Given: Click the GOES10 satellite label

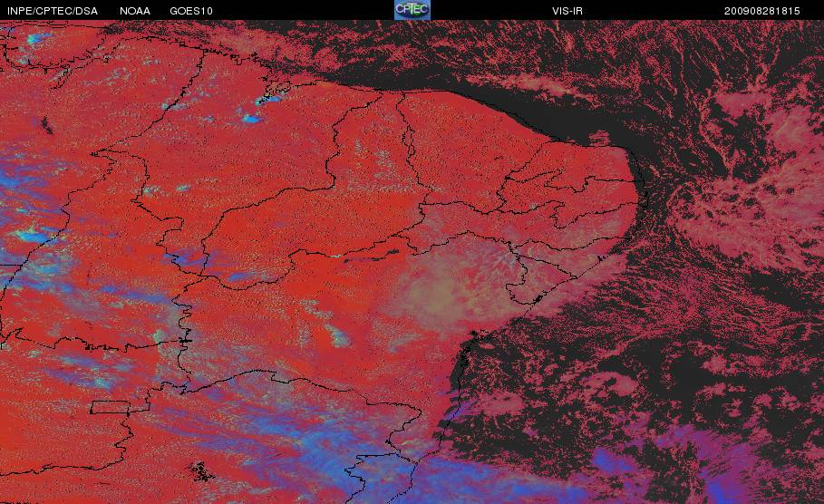Looking at the screenshot, I should (191, 11).
